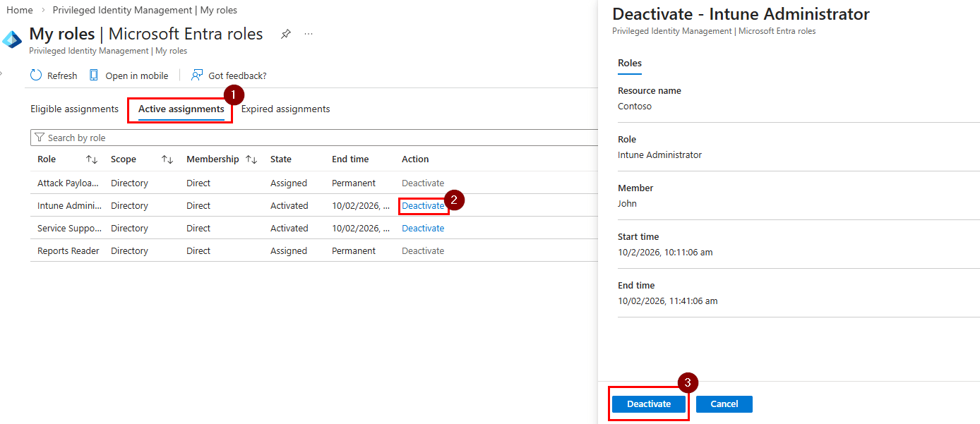980x424 pixels.
Task: Deactivate the Service Support role
Action: 423,227
